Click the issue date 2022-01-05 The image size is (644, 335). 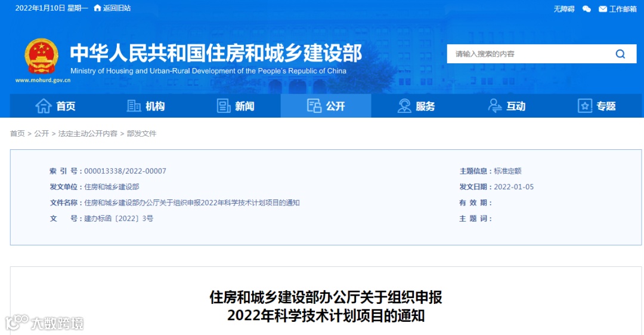tap(514, 187)
